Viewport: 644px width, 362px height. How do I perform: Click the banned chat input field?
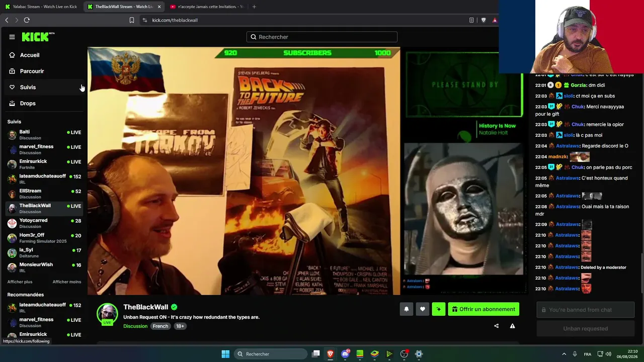pyautogui.click(x=586, y=310)
